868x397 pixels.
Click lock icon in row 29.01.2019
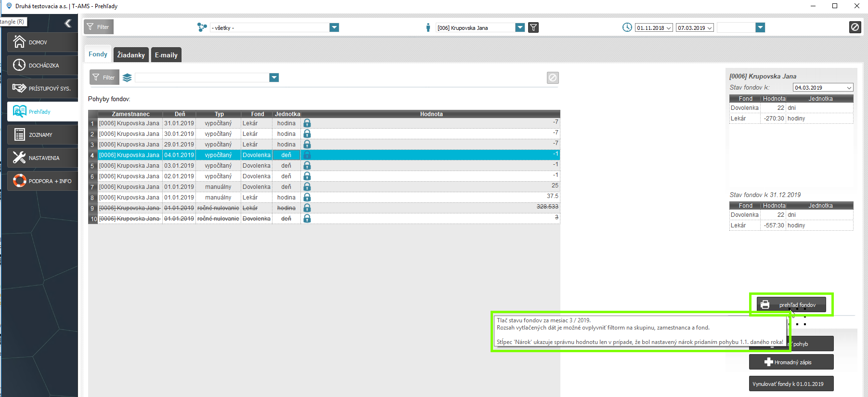click(x=307, y=145)
